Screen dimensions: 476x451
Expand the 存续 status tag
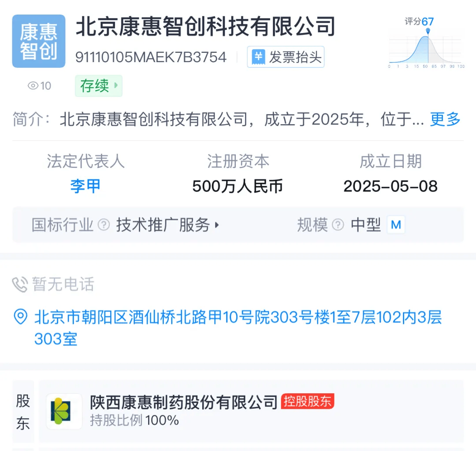click(x=99, y=86)
